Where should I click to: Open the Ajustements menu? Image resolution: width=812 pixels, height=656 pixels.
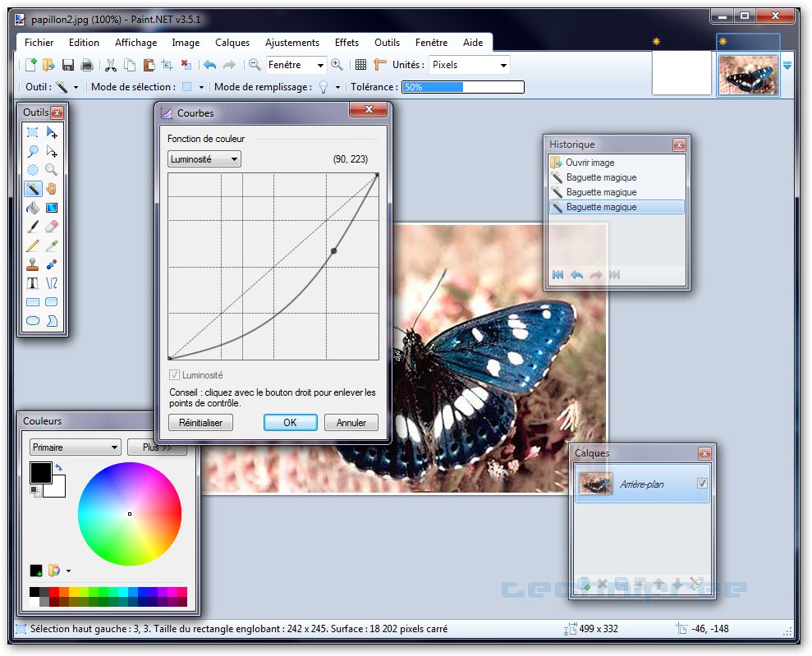click(x=291, y=43)
